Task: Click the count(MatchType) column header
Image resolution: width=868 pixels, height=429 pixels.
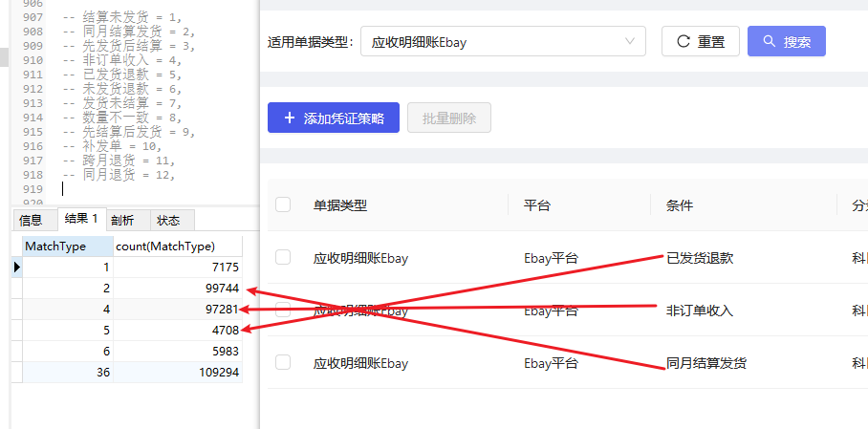Action: click(178, 247)
